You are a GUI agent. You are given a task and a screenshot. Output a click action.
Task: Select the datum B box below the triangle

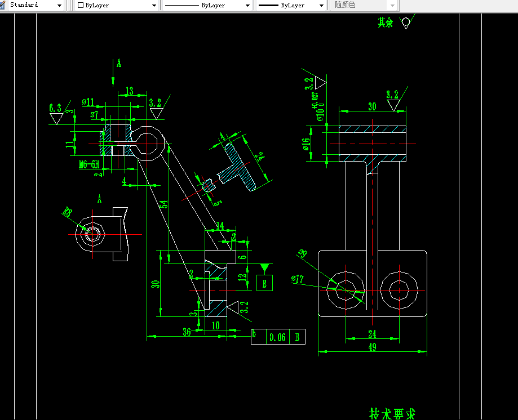[264, 283]
